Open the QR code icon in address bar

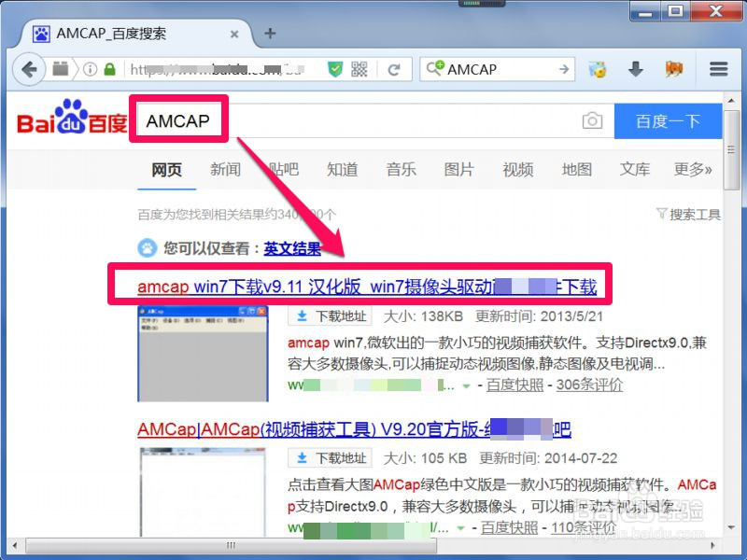pyautogui.click(x=359, y=69)
